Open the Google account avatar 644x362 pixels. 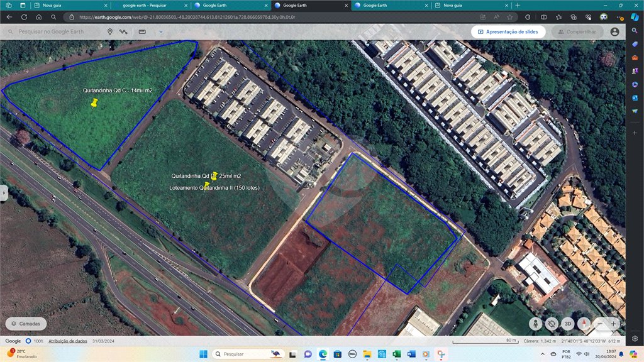point(614,31)
